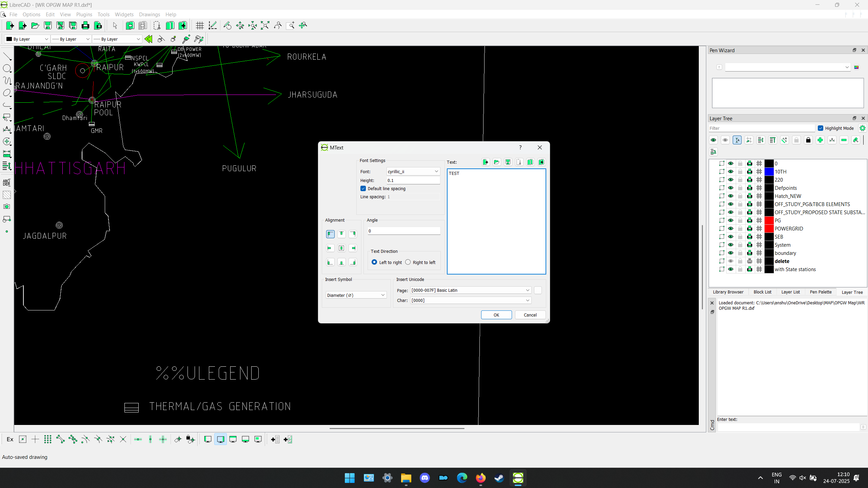Select Right to left text direction
This screenshot has height=488, width=868.
click(408, 262)
